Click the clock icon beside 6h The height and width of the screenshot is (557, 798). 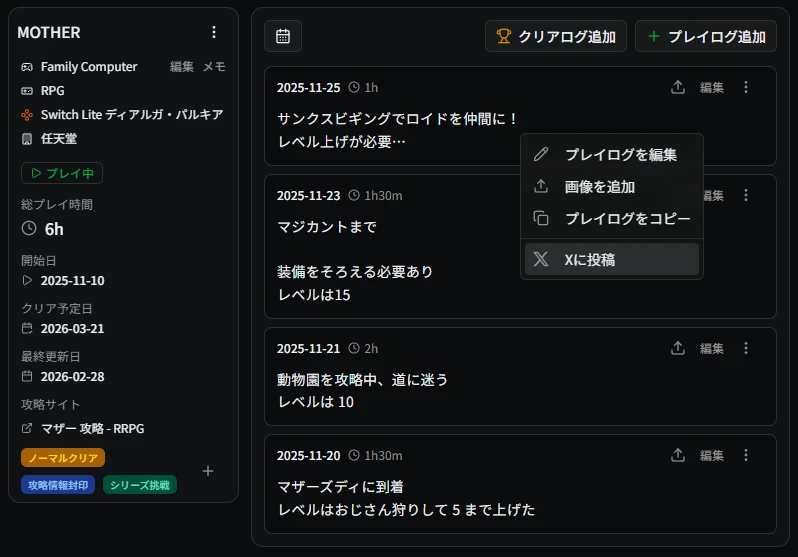pyautogui.click(x=29, y=228)
